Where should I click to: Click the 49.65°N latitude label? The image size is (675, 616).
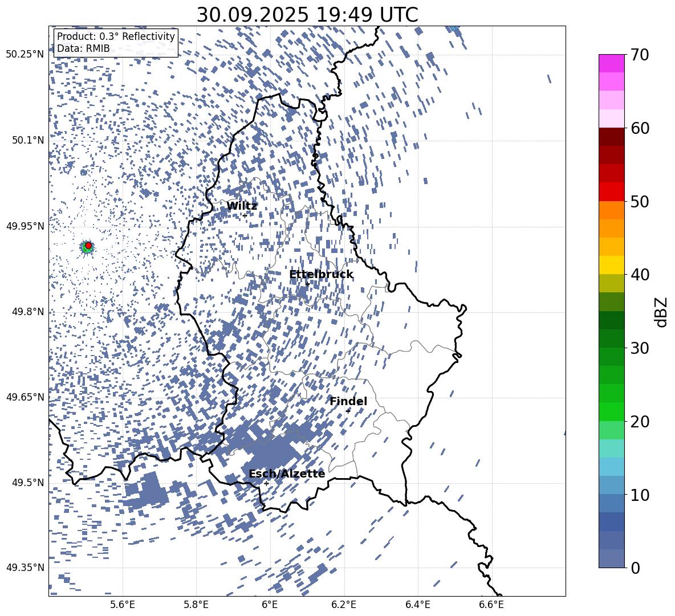click(x=26, y=397)
